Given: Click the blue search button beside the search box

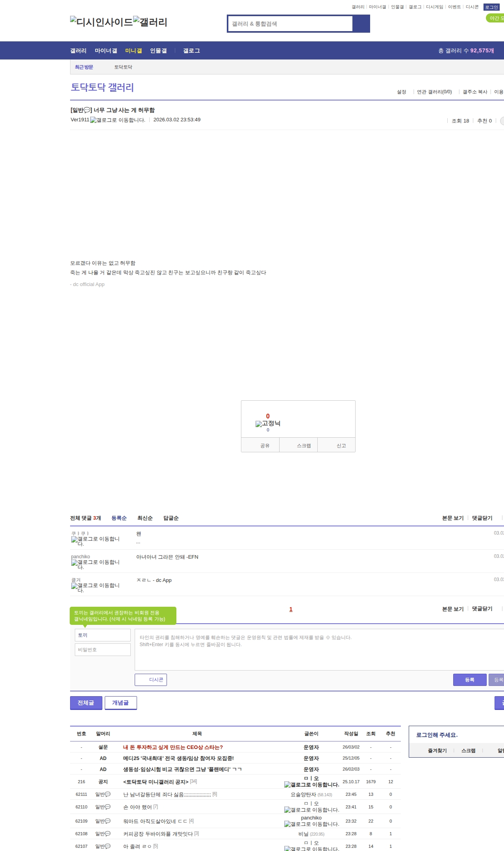Looking at the screenshot, I should [361, 24].
